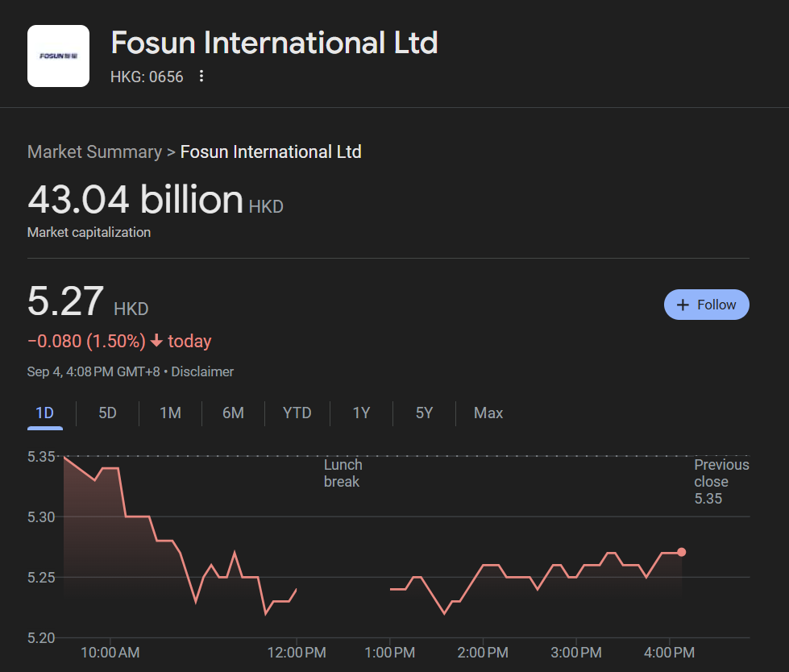Click the 5.27 HKD share price
789x672 pixels.
[88, 301]
